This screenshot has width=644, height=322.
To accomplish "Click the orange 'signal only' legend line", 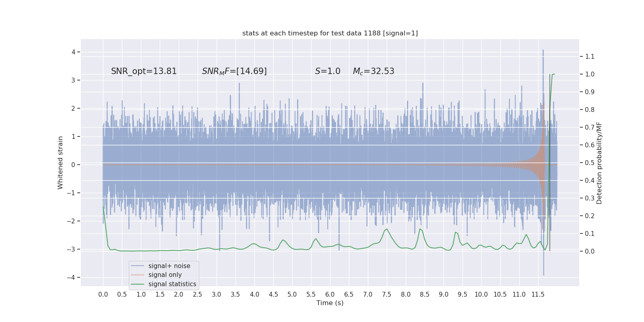I will (137, 275).
